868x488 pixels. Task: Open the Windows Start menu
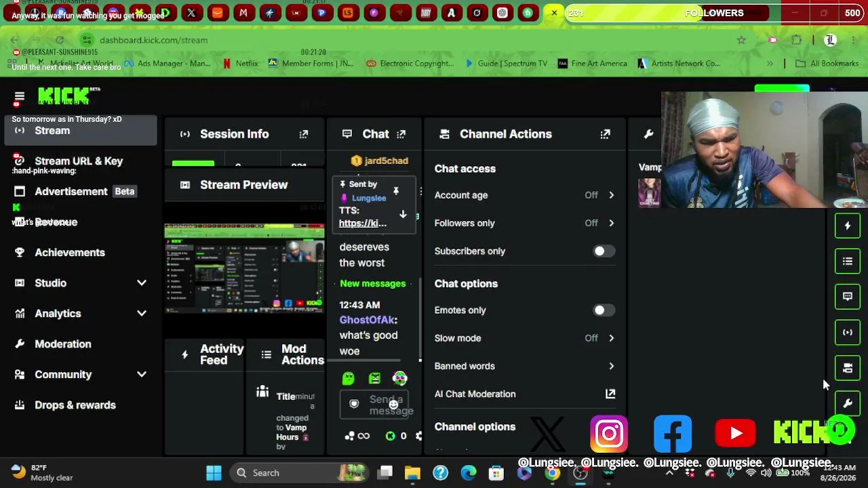click(214, 473)
